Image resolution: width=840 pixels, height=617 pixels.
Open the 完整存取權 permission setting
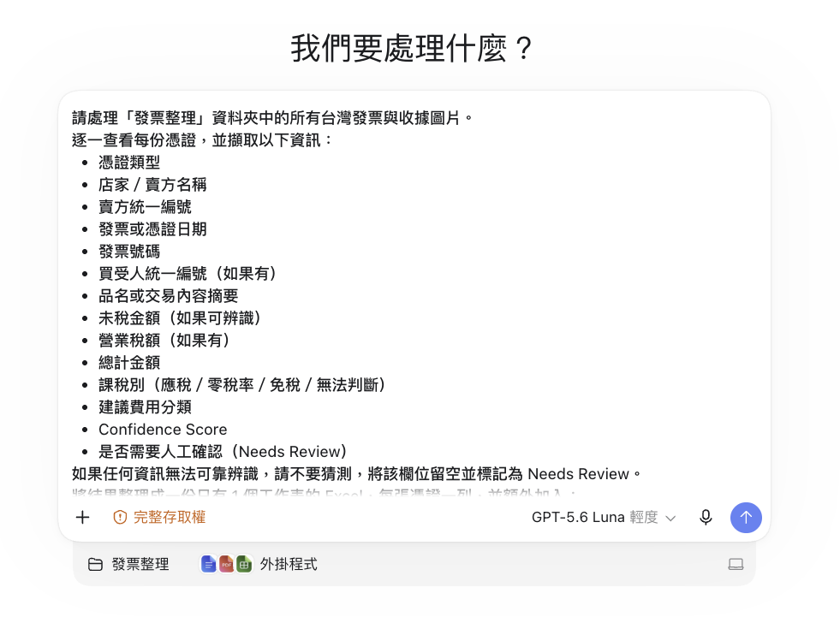point(159,518)
